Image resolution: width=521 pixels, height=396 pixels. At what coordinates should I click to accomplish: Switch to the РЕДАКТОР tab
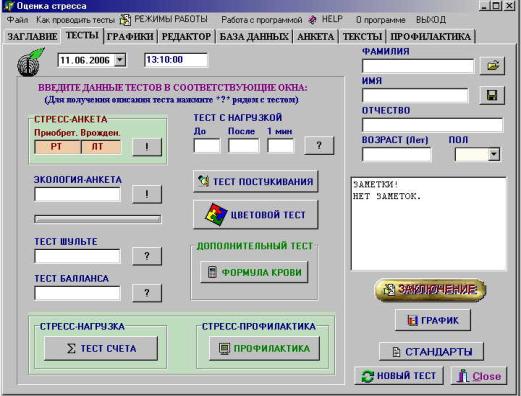pyautogui.click(x=186, y=36)
